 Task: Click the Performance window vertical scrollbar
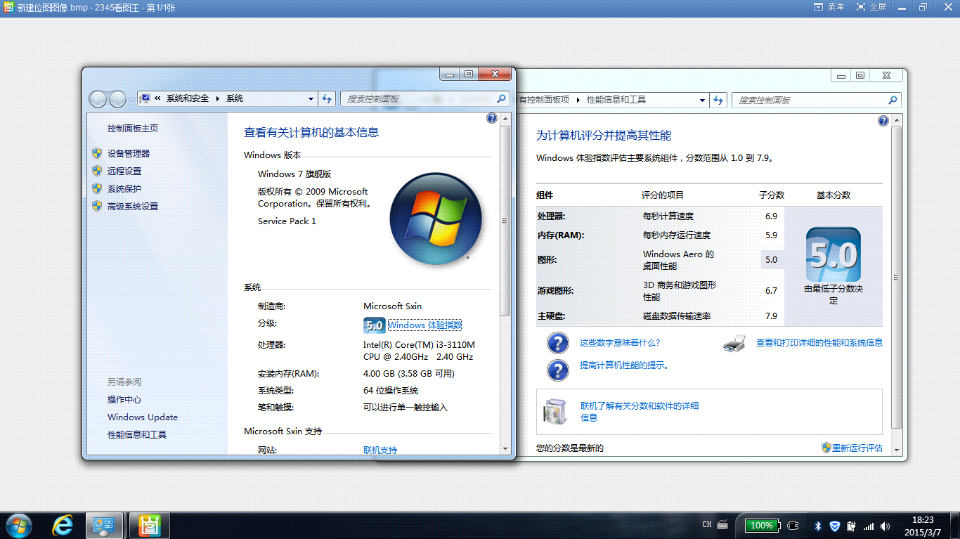coord(896,279)
